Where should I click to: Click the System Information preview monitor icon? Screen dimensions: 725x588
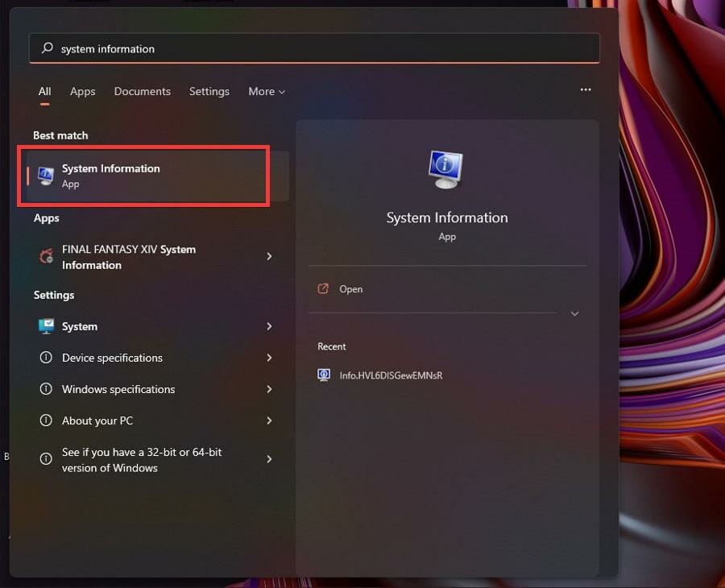447,168
